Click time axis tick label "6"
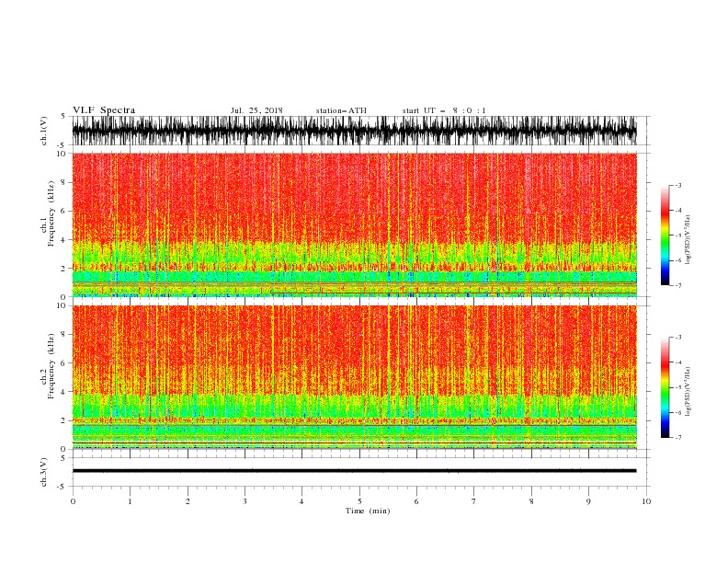 416,501
